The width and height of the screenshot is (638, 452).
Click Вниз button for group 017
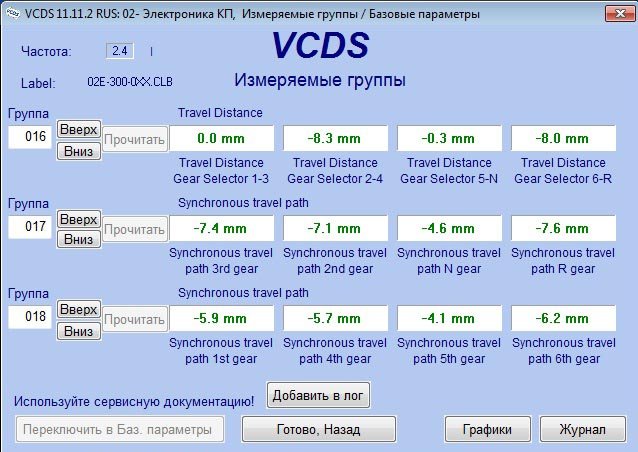[x=79, y=239]
